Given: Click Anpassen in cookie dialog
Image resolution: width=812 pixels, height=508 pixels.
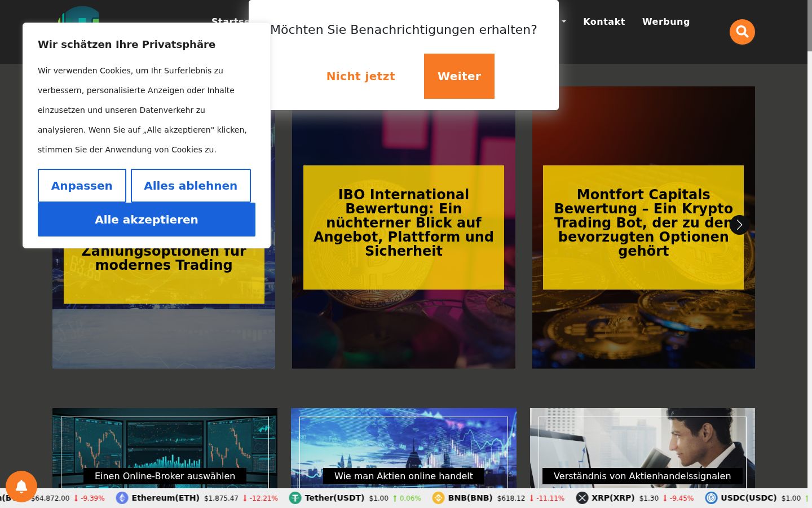Looking at the screenshot, I should (x=82, y=186).
